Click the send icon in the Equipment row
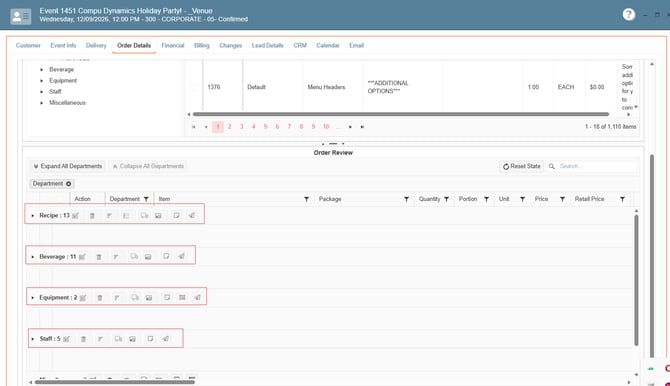670x386 pixels. click(x=197, y=297)
